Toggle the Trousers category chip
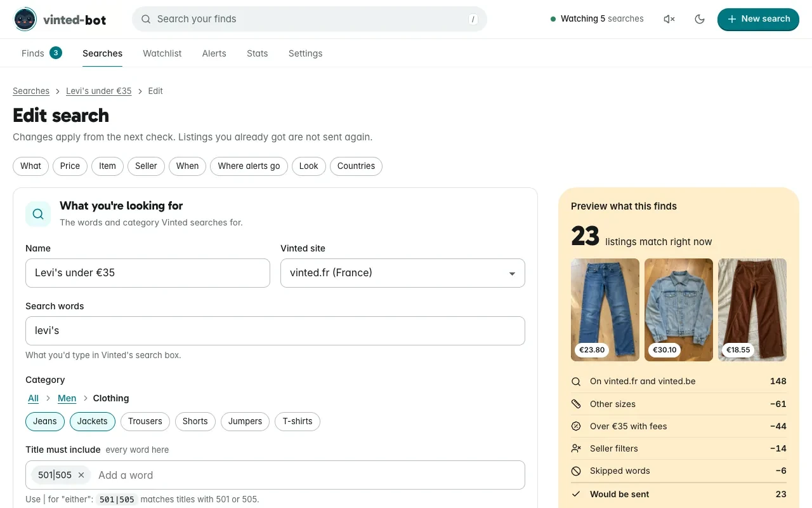 tap(145, 421)
